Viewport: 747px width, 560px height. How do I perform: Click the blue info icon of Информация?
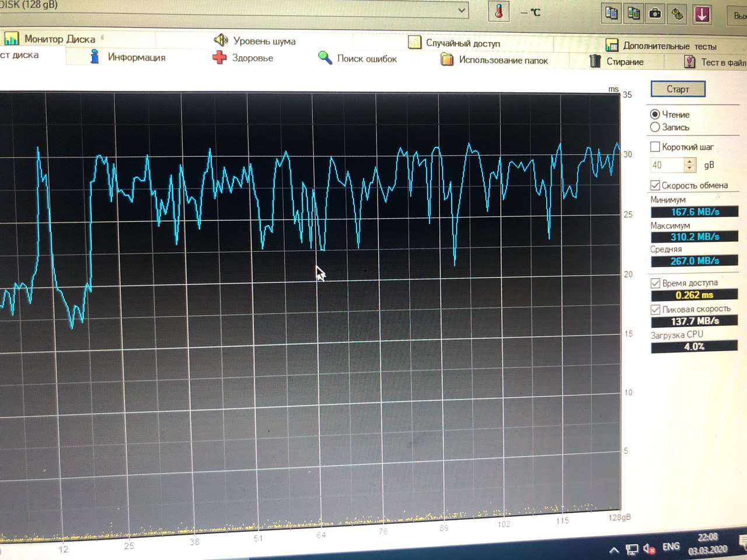click(x=95, y=57)
